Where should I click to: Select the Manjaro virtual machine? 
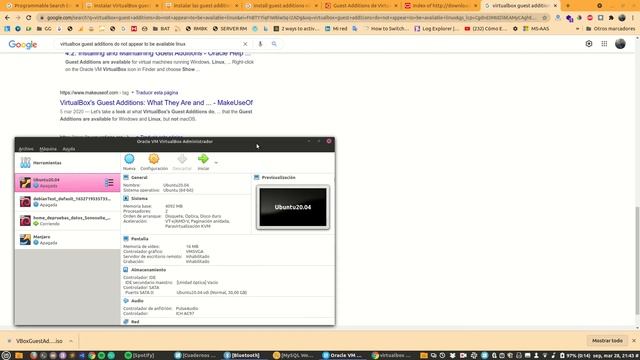click(x=67, y=240)
